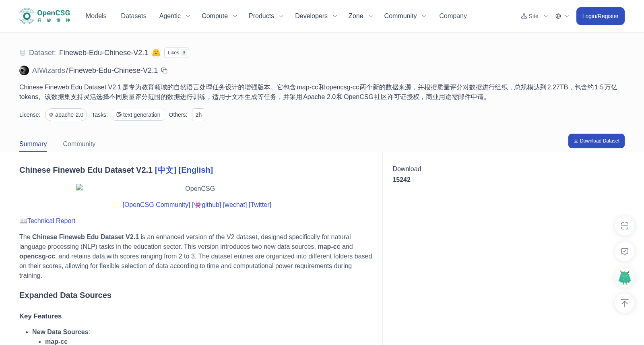Open the github link

206,205
